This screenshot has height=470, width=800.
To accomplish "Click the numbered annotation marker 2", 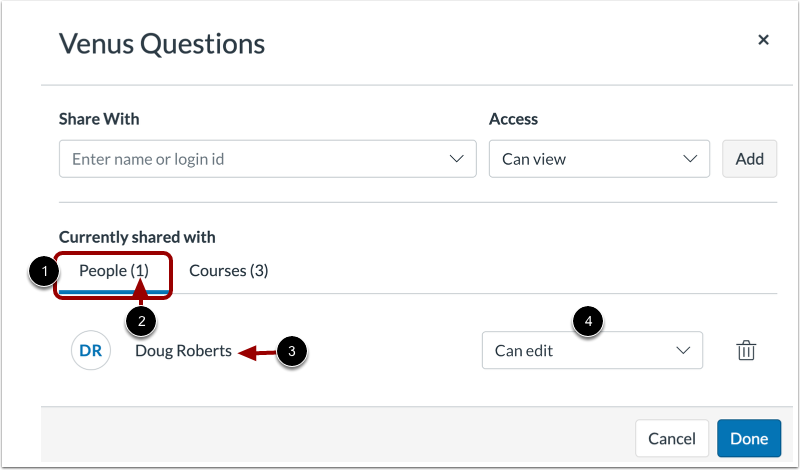I will click(x=141, y=321).
